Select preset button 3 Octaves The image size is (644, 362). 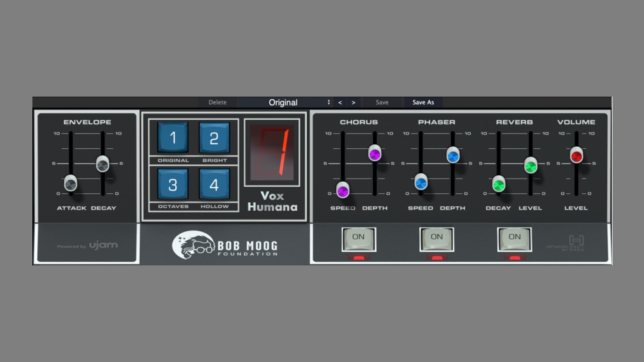click(173, 185)
